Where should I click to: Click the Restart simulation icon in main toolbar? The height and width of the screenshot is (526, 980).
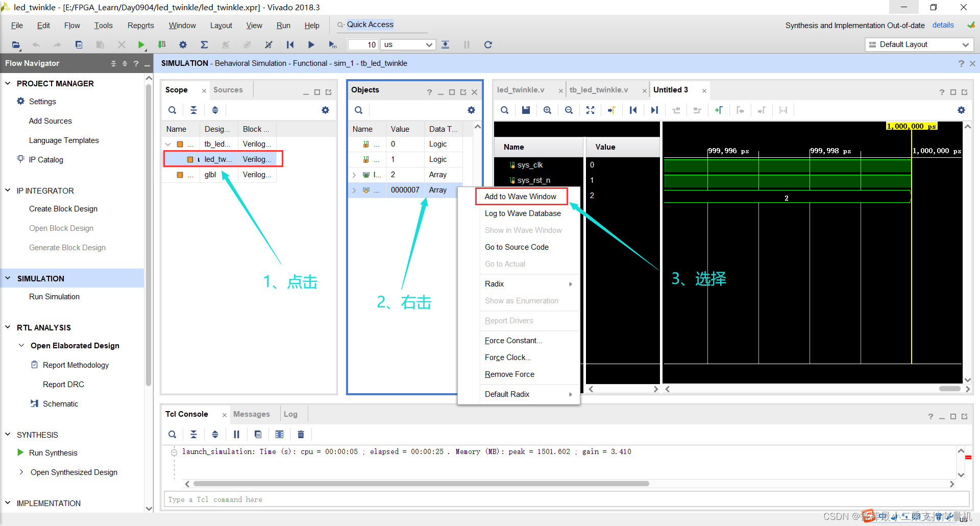pos(290,45)
